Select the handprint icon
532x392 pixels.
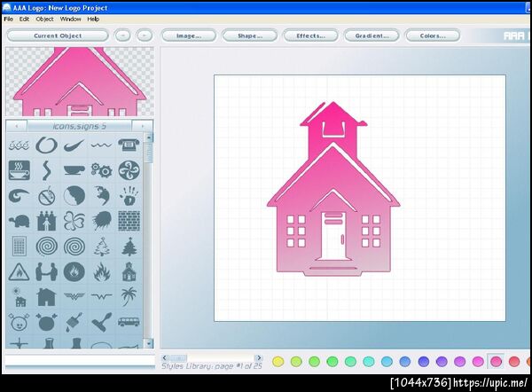[129, 196]
